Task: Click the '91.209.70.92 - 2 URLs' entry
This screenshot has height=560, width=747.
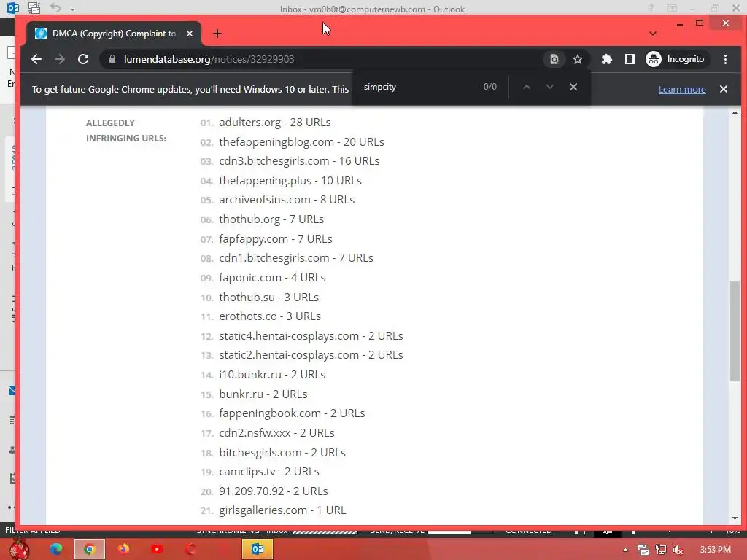Action: [273, 491]
